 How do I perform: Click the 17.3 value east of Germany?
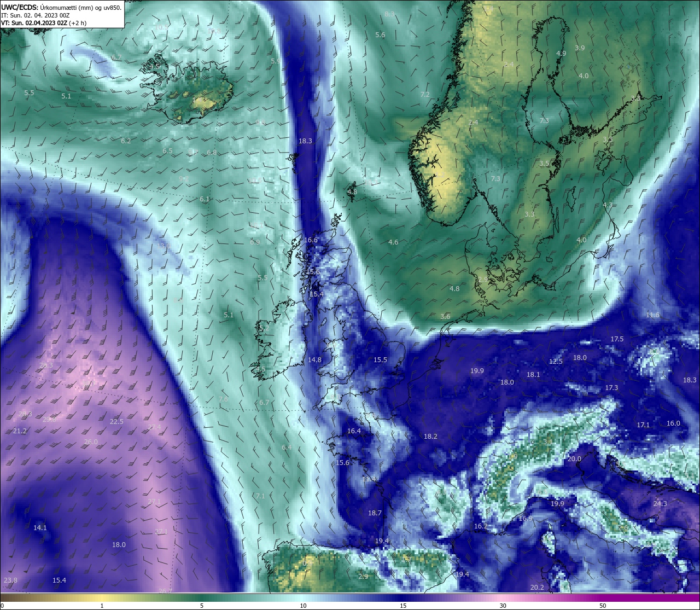coord(611,388)
